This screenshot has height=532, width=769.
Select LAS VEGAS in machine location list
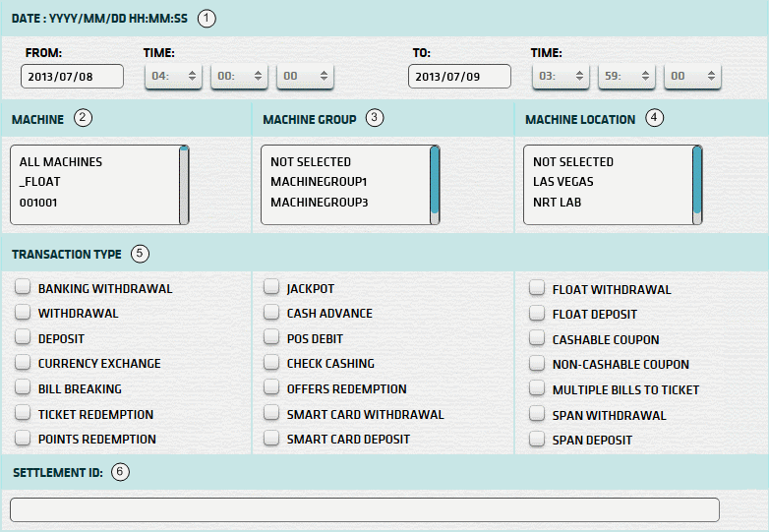click(x=563, y=182)
